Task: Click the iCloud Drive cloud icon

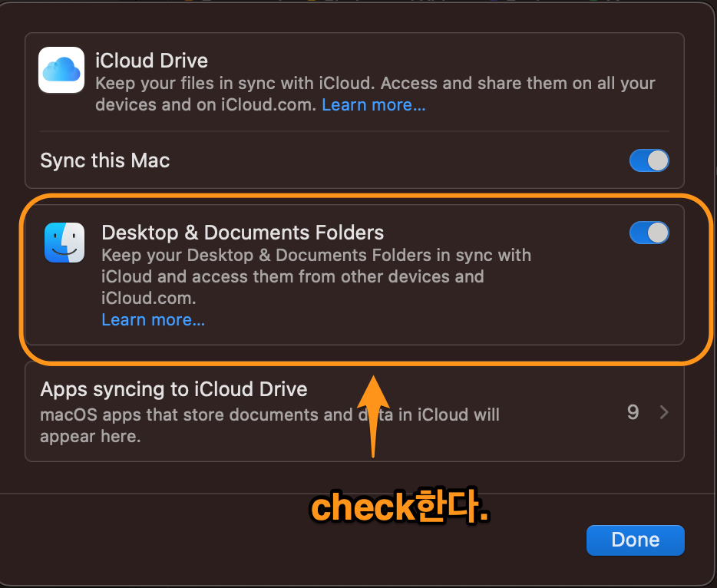Action: (x=61, y=70)
